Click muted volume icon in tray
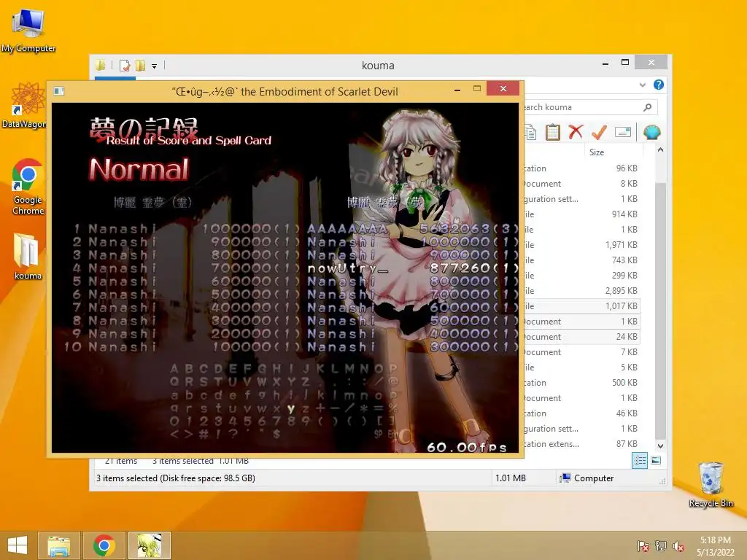Screen dimensions: 747x560 point(678,545)
